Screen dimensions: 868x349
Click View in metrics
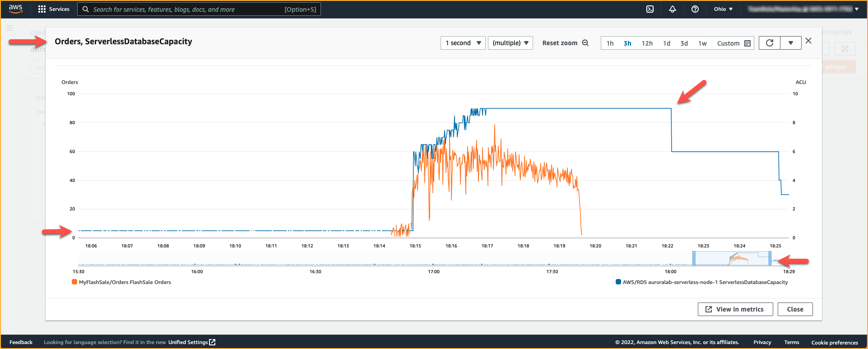[735, 309]
